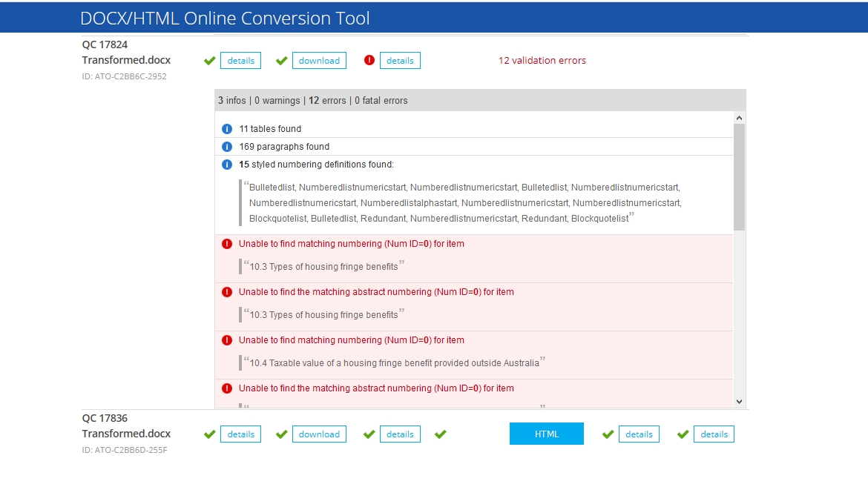Open the last details button in QC 17836 row
This screenshot has height=487, width=868.
coord(714,434)
